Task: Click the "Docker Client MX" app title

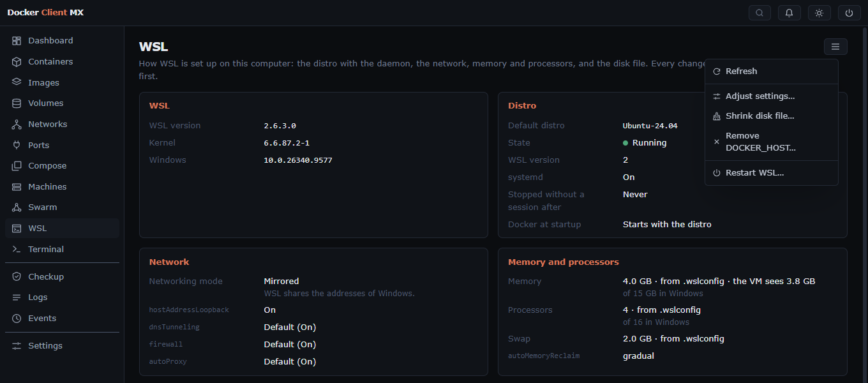Action: 45,13
